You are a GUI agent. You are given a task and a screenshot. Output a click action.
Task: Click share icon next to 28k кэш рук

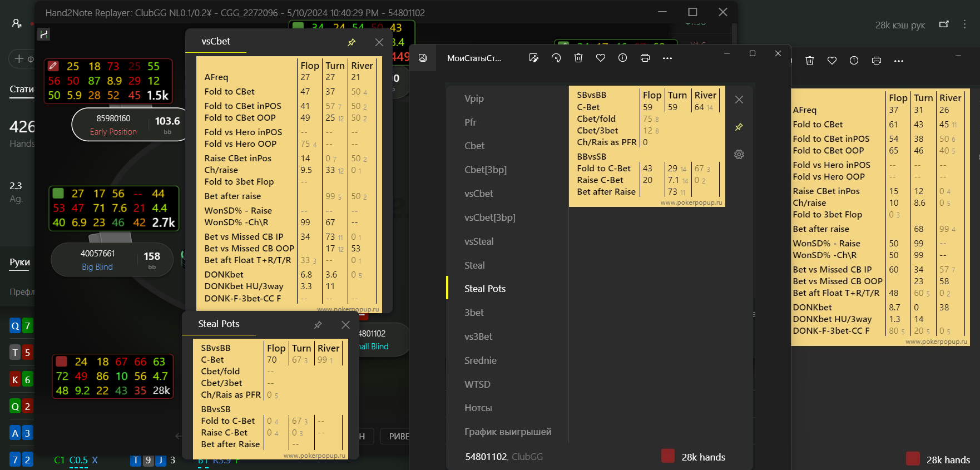tap(944, 24)
